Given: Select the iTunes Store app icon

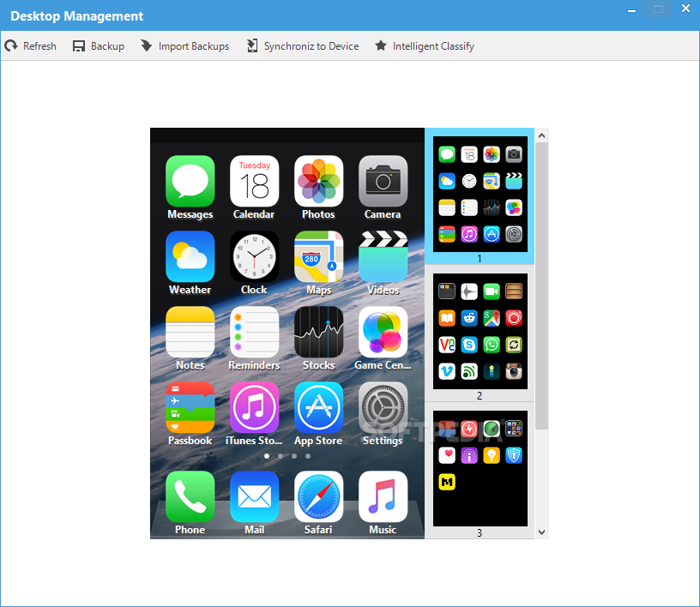Looking at the screenshot, I should click(x=255, y=407).
